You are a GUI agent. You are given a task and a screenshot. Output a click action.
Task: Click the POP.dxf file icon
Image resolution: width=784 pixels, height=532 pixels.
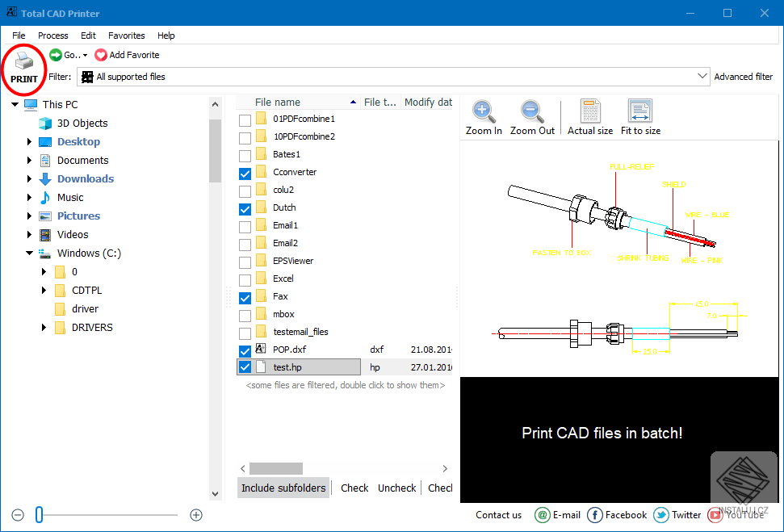click(x=261, y=349)
